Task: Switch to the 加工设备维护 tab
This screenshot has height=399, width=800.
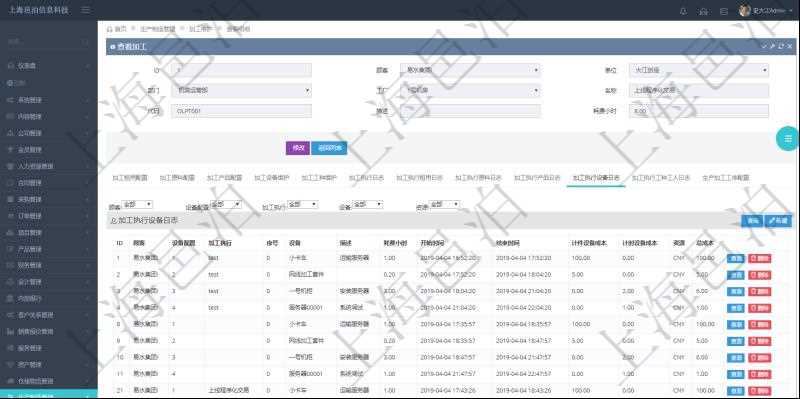Action: pos(271,178)
